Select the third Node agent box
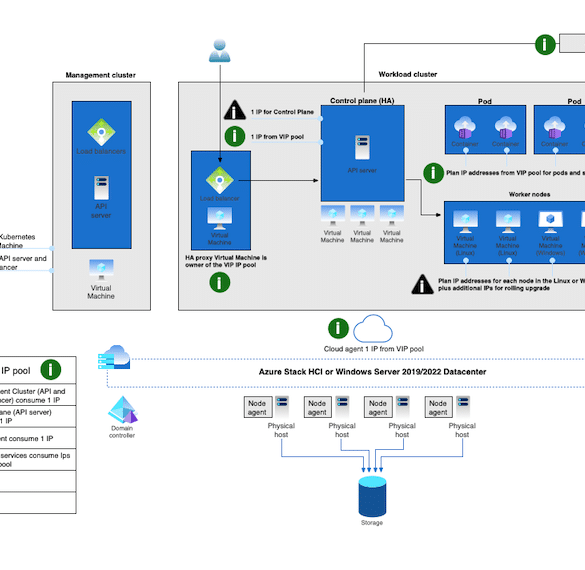Viewport: 585px width, 570px height. pyautogui.click(x=378, y=407)
